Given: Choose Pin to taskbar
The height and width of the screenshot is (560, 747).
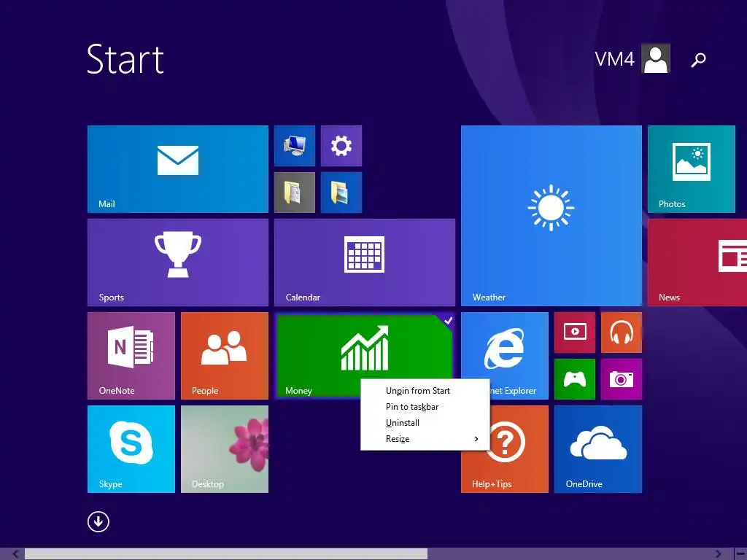Looking at the screenshot, I should (x=425, y=407).
